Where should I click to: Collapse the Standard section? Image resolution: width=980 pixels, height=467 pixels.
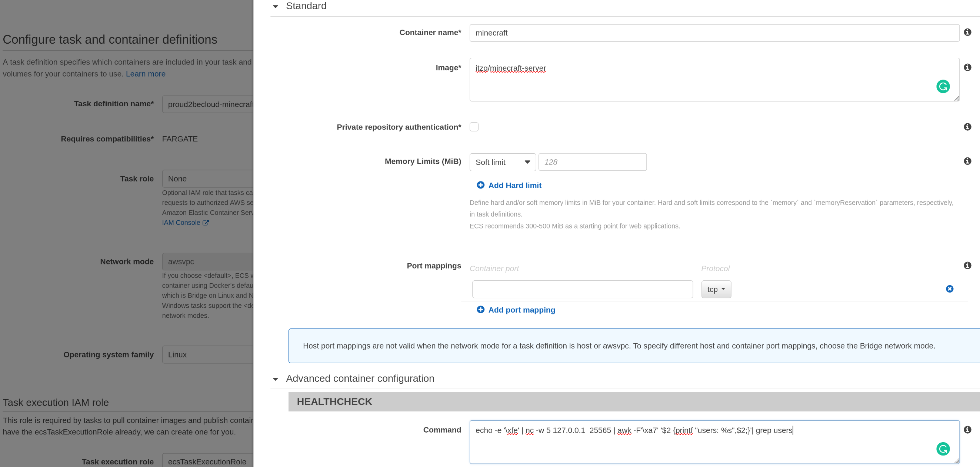coord(276,6)
